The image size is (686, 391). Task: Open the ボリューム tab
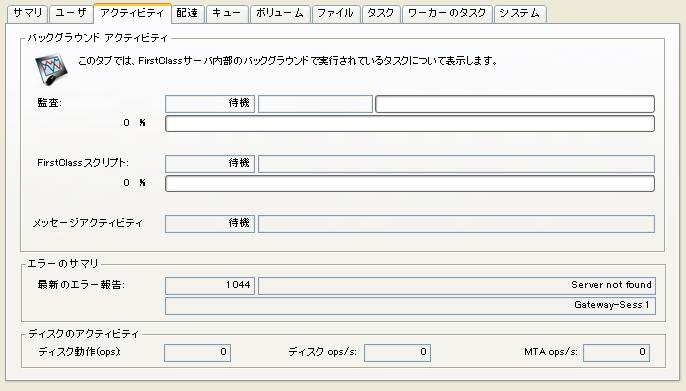[x=280, y=14]
